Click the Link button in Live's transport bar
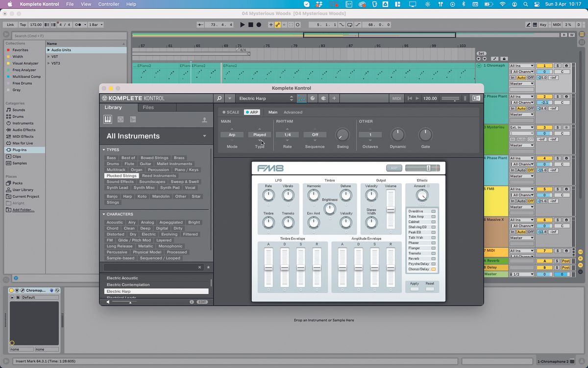Viewport: 588px width, 368px height. [x=10, y=24]
